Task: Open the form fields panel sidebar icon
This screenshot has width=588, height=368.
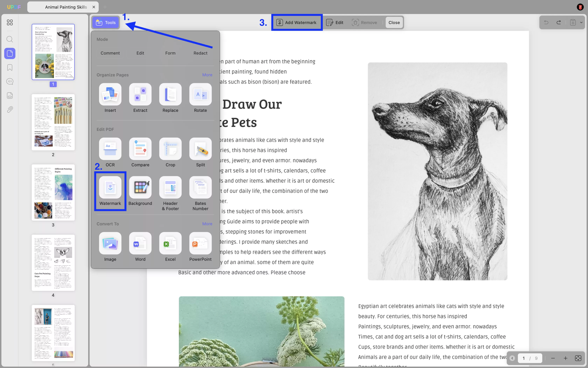Action: click(x=10, y=95)
